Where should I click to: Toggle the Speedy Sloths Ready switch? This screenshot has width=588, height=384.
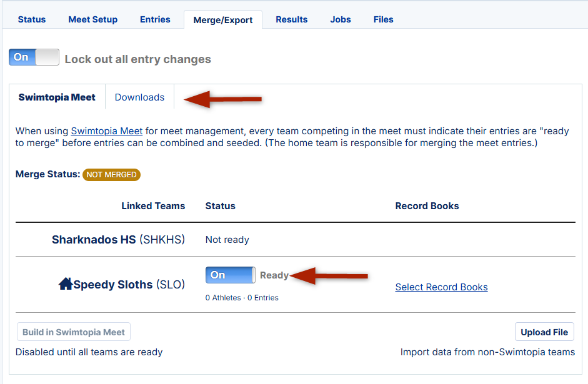tap(230, 275)
